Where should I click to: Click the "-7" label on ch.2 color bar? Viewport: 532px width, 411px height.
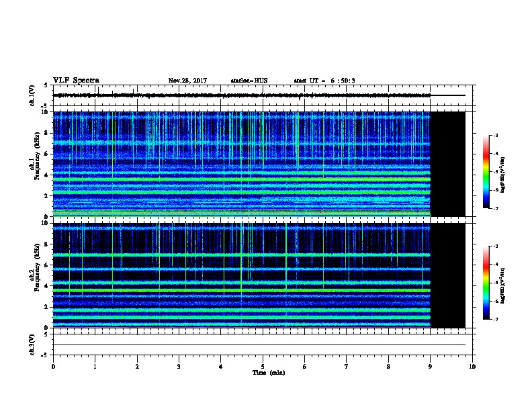pos(495,320)
